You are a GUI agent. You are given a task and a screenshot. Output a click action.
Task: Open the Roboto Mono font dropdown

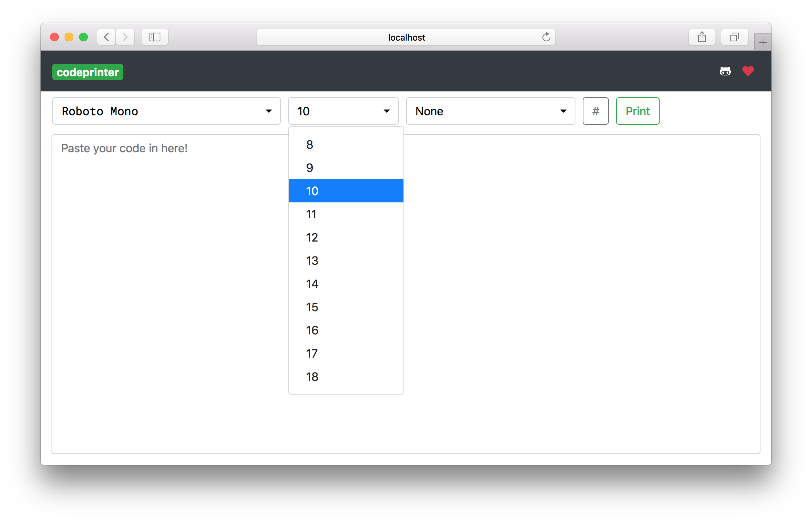166,111
